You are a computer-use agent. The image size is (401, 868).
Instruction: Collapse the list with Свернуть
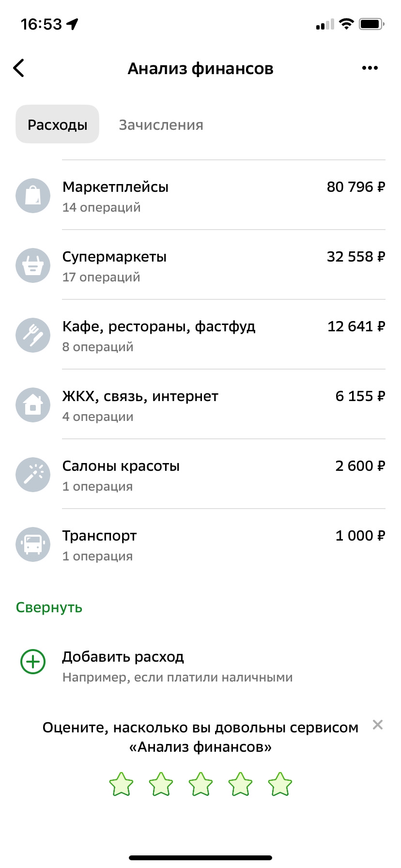tap(49, 607)
